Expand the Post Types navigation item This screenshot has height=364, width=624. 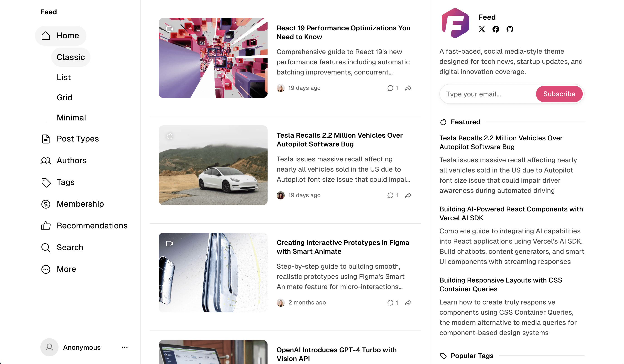point(70,139)
